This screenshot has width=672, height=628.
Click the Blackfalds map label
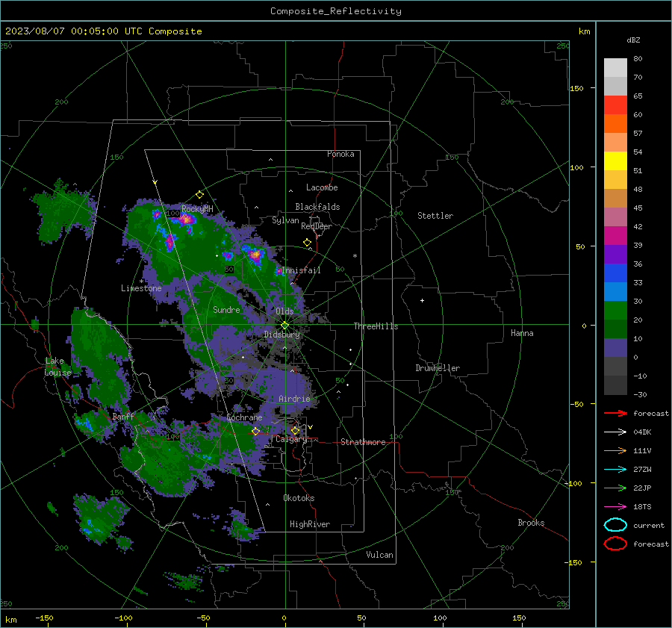coord(317,207)
